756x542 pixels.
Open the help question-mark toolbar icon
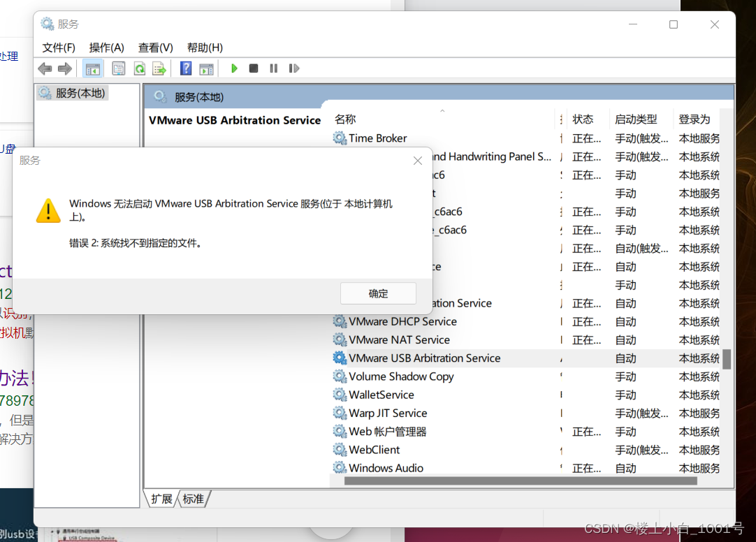pos(186,68)
